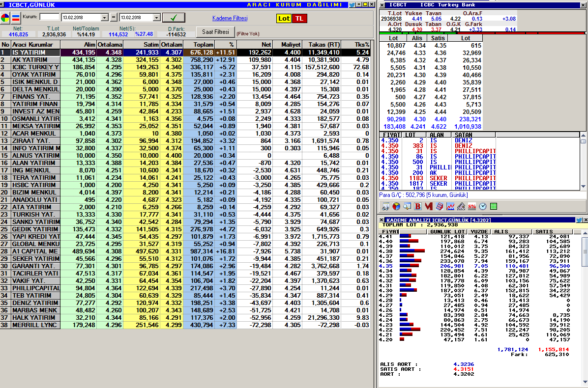588x388 pixels.
Task: Open the binoculars window icon in ICBCT toolbar
Action: (385, 206)
